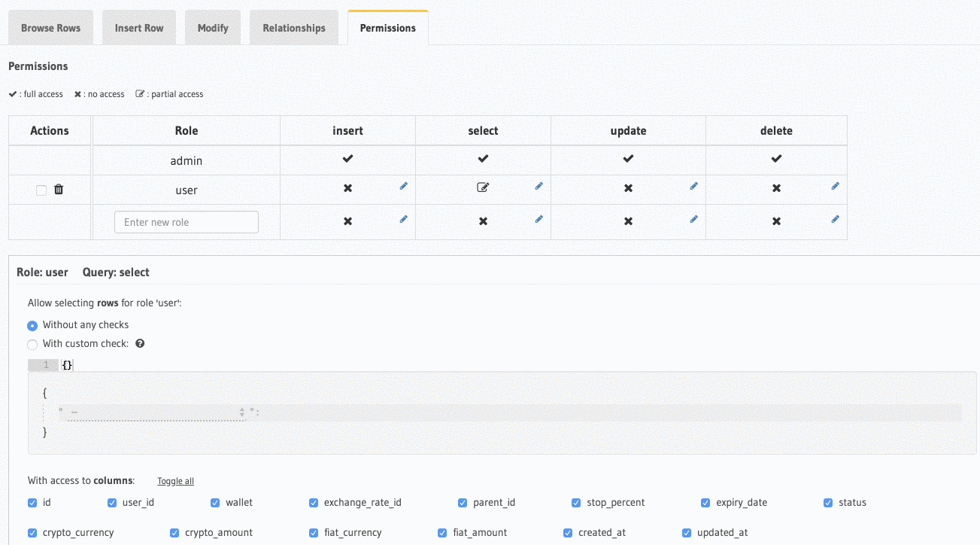Uncheck the fiat_amount column checkbox

pyautogui.click(x=443, y=533)
